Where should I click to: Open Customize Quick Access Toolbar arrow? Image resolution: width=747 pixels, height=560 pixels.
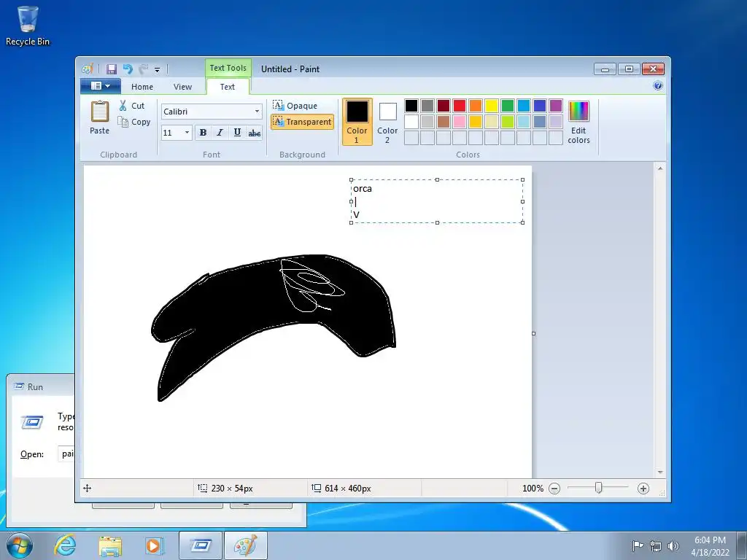pos(158,70)
